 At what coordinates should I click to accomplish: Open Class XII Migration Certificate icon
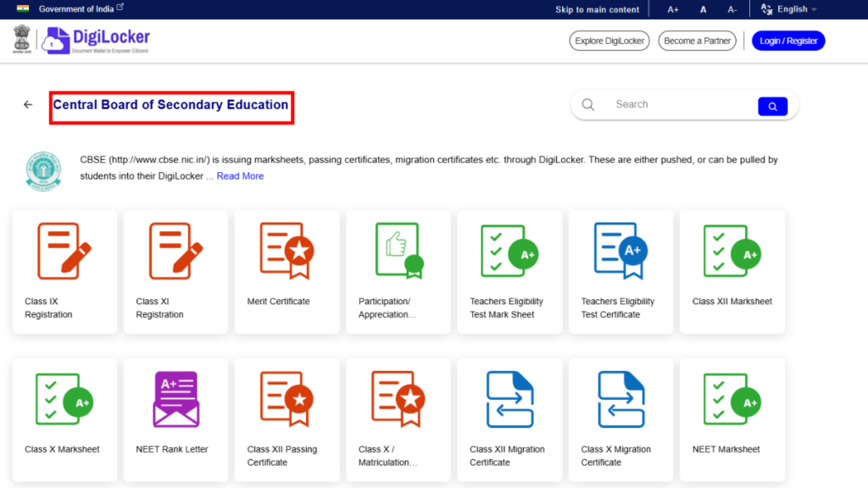(509, 399)
